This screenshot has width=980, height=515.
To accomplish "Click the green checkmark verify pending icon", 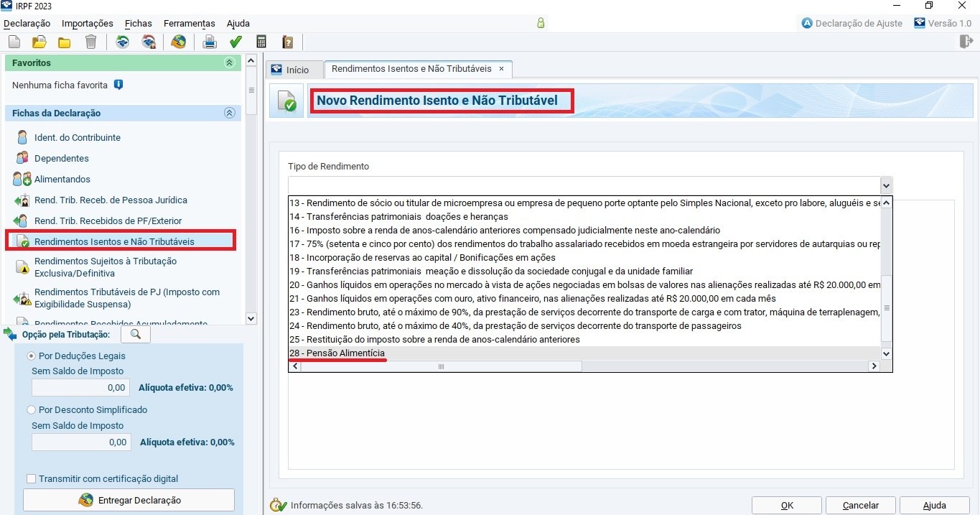I will click(x=235, y=42).
